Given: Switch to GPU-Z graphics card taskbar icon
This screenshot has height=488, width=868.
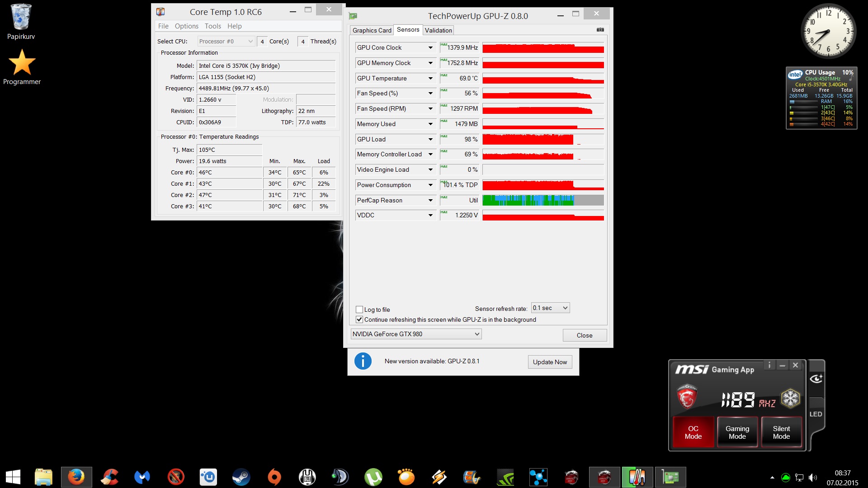Looking at the screenshot, I should coord(670,477).
